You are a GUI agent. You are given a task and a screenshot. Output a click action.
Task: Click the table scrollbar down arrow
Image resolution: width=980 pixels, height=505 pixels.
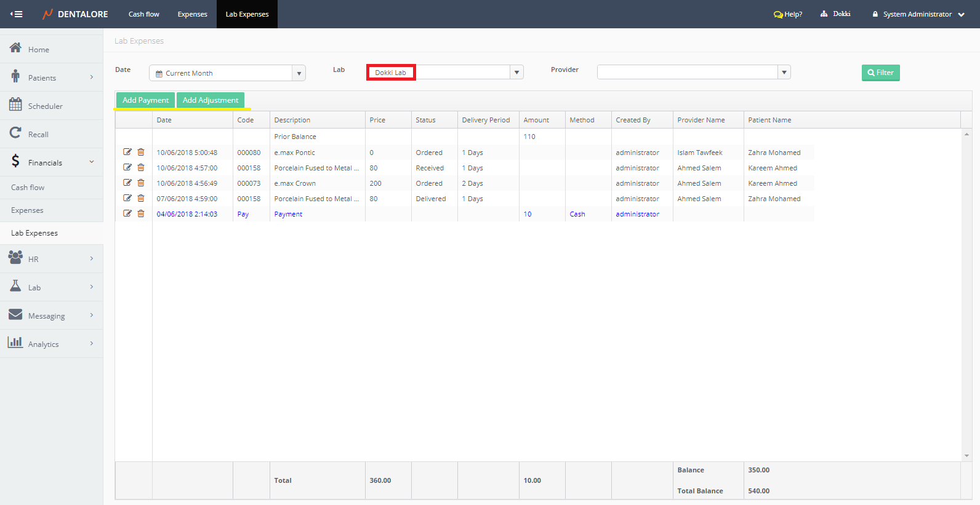[x=966, y=456]
